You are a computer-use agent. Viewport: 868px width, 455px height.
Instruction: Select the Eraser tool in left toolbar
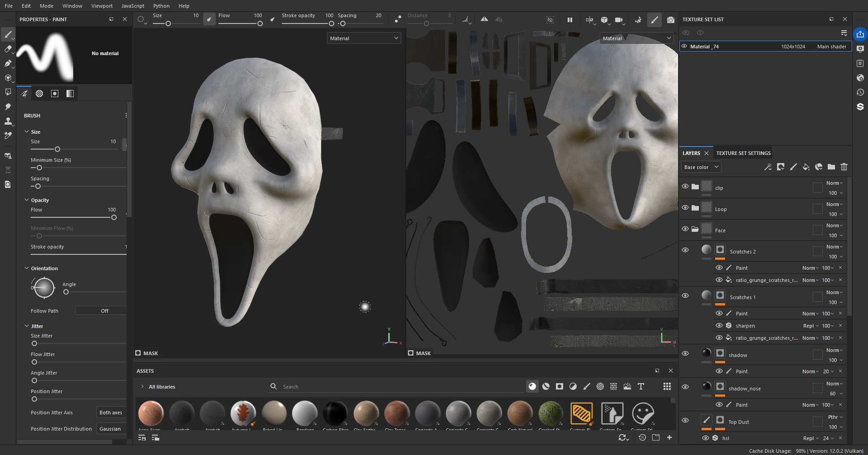8,49
